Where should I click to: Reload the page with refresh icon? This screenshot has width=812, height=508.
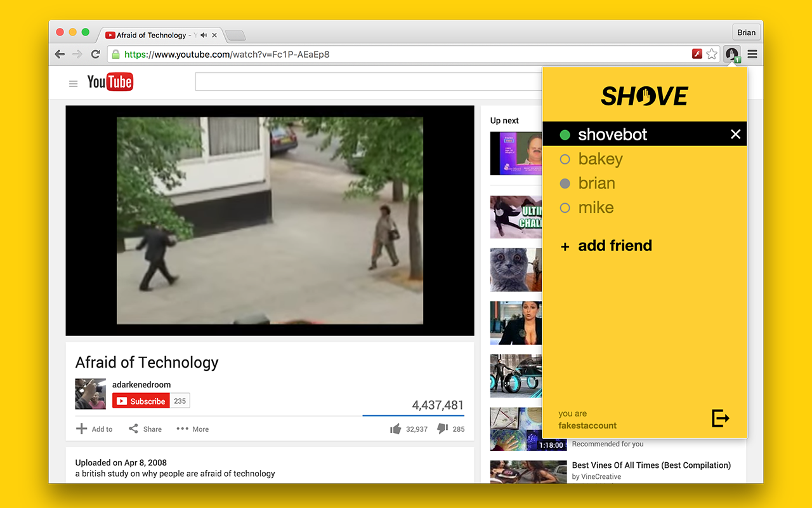pyautogui.click(x=96, y=54)
